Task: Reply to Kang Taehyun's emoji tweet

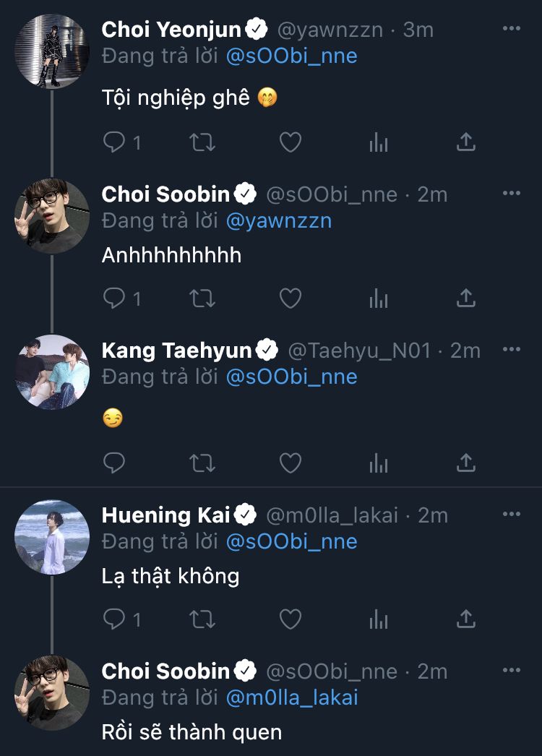Action: click(115, 463)
